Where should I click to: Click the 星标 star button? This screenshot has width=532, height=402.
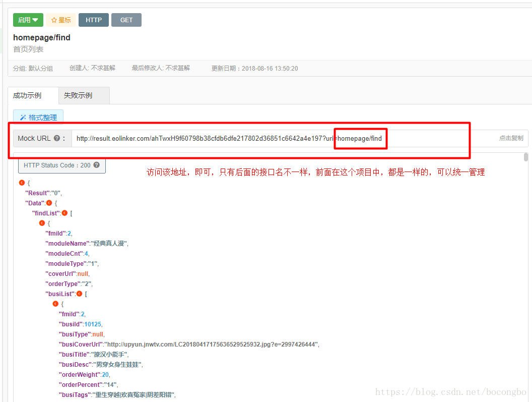[61, 20]
